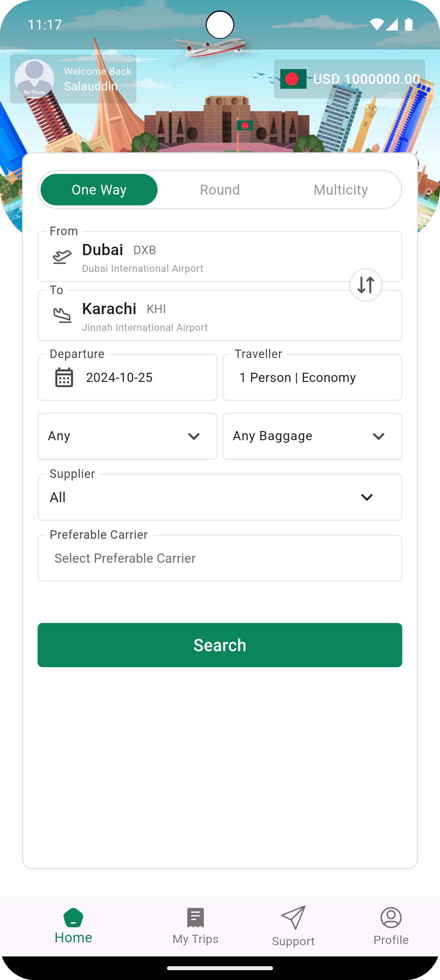The image size is (440, 980).
Task: Tap the landing plane icon in To
Action: click(62, 315)
